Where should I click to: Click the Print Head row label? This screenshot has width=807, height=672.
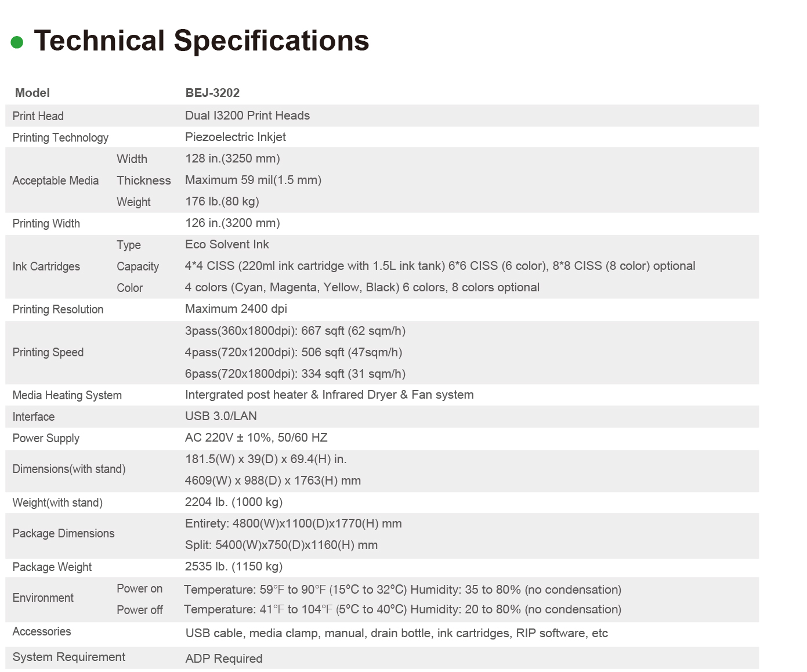point(38,116)
